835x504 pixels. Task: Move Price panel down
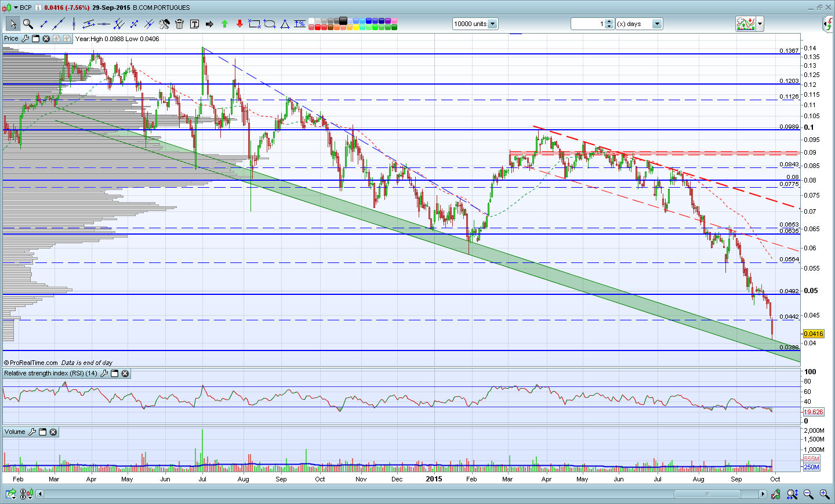[x=57, y=39]
